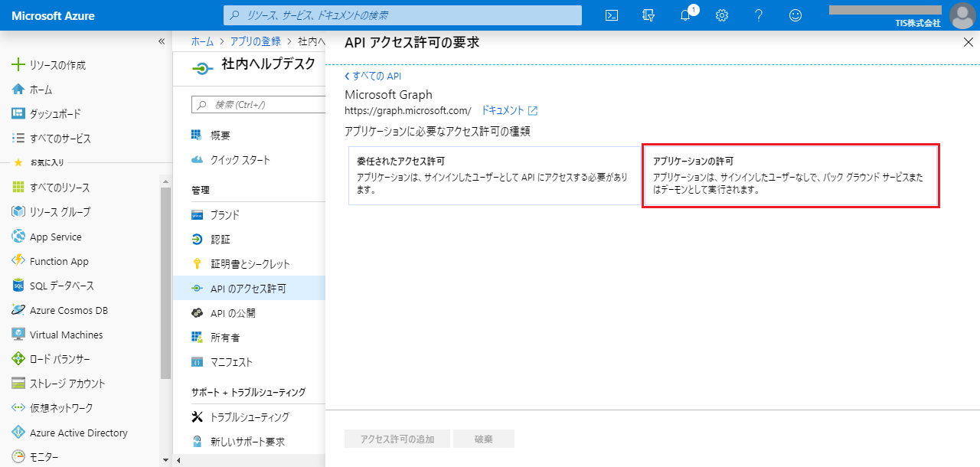980x467 pixels.
Task: Open the トラブルシューティング menu item
Action: coord(250,417)
